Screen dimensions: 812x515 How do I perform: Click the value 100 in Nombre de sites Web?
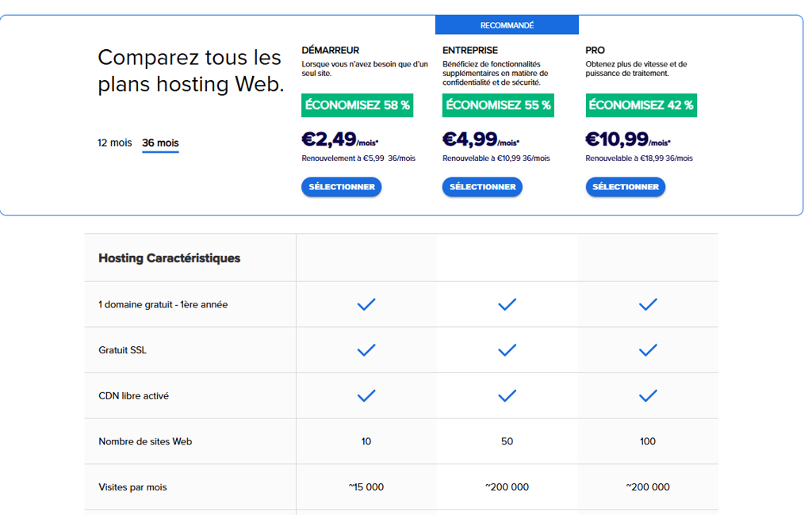coord(647,441)
